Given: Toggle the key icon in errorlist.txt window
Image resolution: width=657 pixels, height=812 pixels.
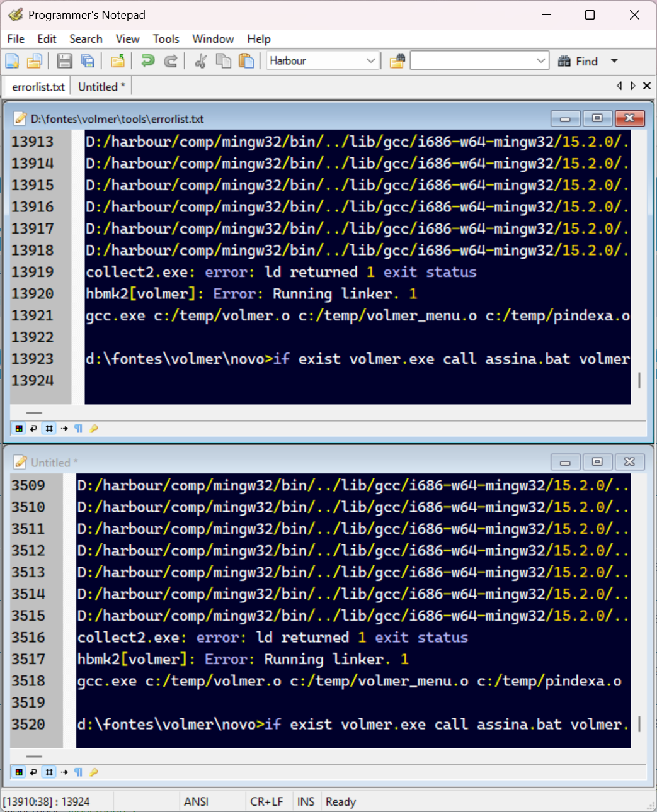Looking at the screenshot, I should click(94, 429).
